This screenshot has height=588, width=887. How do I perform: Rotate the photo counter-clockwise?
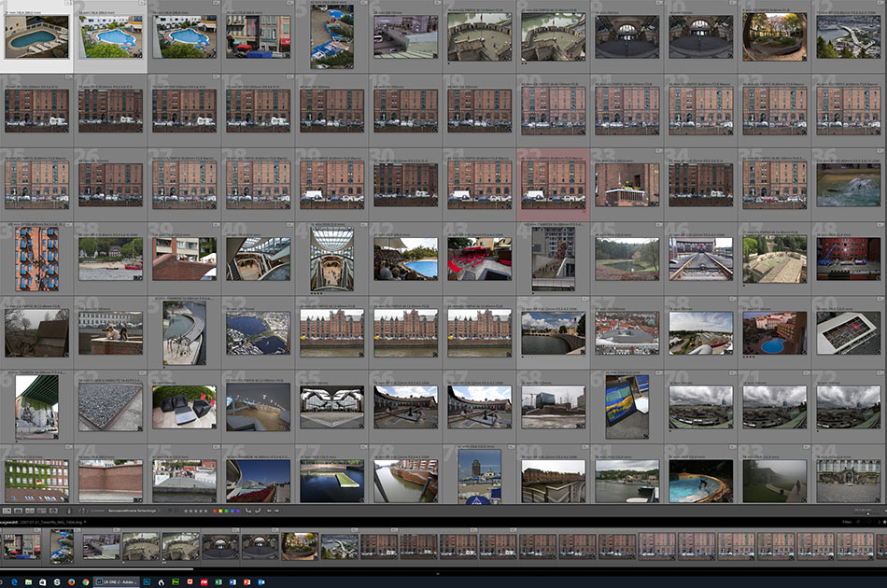tap(247, 511)
